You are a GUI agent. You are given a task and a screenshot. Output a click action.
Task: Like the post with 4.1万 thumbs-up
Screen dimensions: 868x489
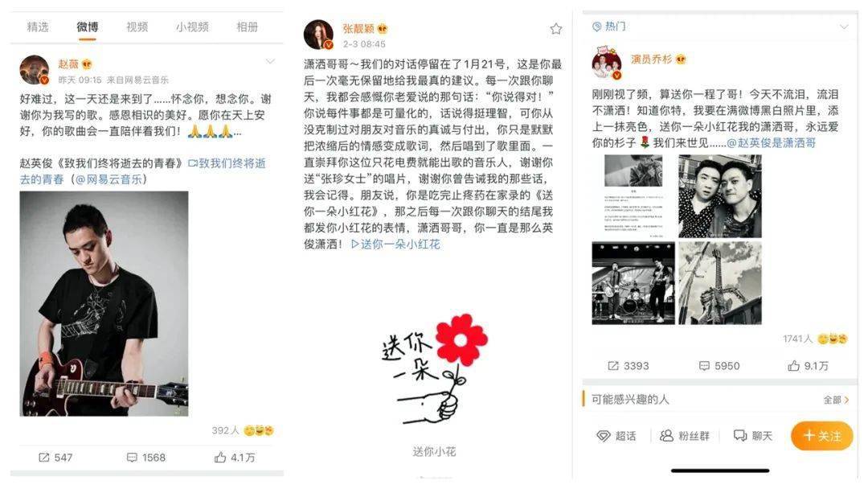(220, 458)
